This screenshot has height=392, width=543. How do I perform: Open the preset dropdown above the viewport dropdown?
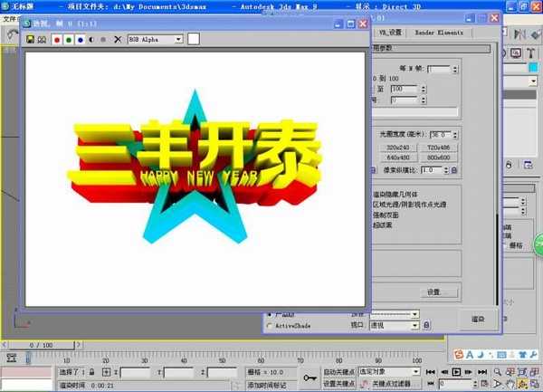coord(394,314)
